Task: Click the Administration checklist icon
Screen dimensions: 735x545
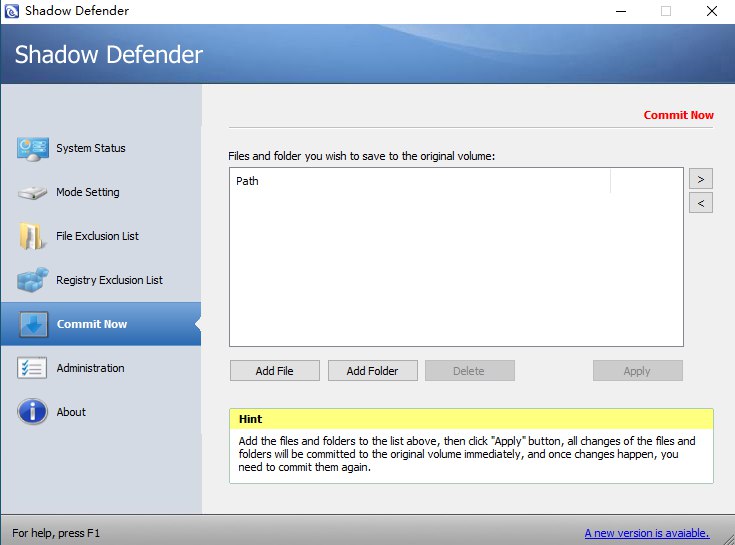Action: click(32, 368)
